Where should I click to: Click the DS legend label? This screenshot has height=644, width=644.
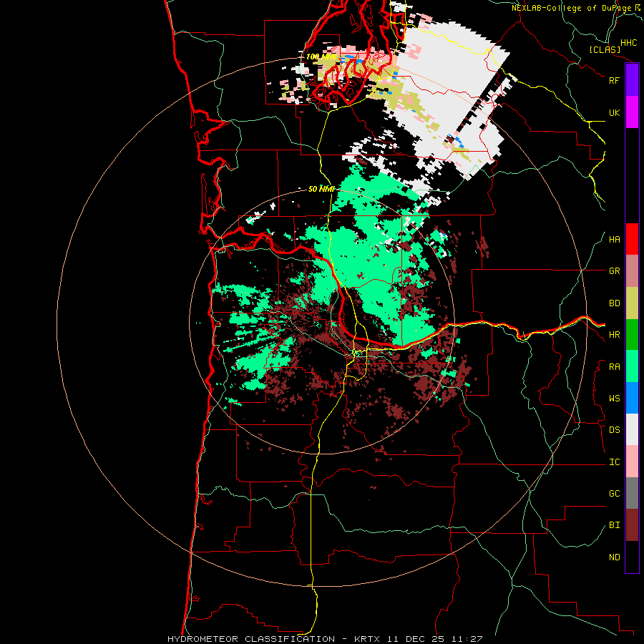click(x=614, y=430)
